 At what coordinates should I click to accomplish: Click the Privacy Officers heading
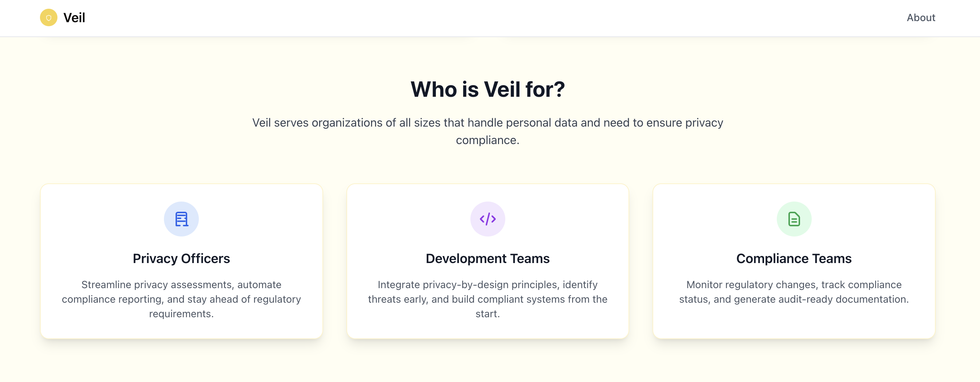pos(181,259)
